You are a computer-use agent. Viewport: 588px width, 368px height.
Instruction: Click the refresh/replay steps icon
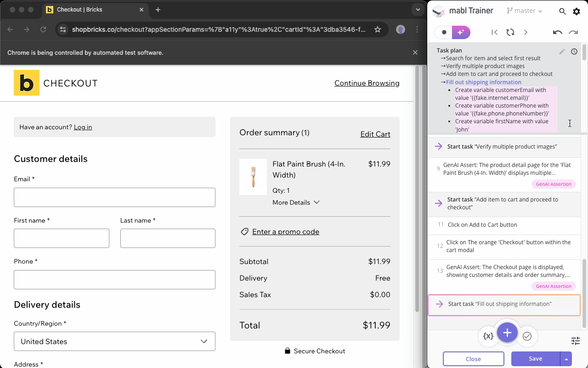coord(510,32)
